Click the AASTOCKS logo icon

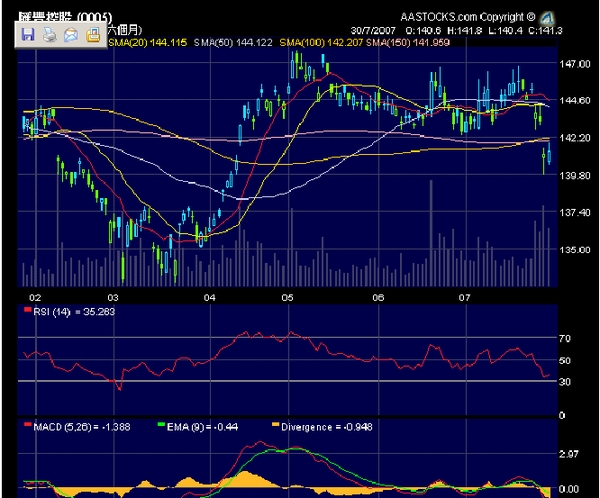tap(548, 18)
